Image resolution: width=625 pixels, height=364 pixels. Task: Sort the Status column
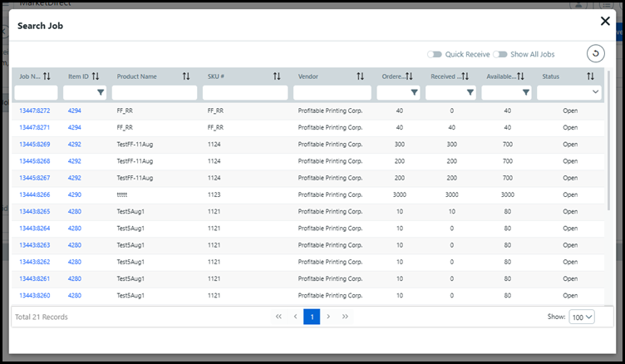click(590, 76)
